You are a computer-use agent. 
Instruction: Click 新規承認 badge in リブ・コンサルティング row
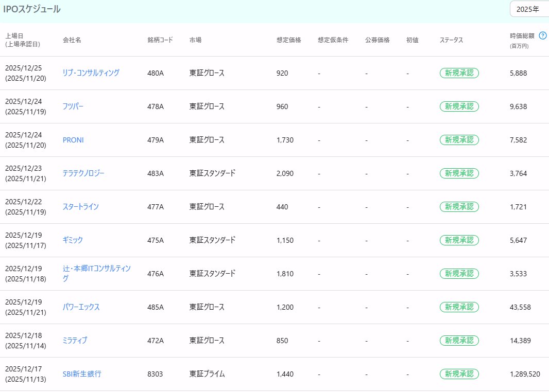click(459, 73)
